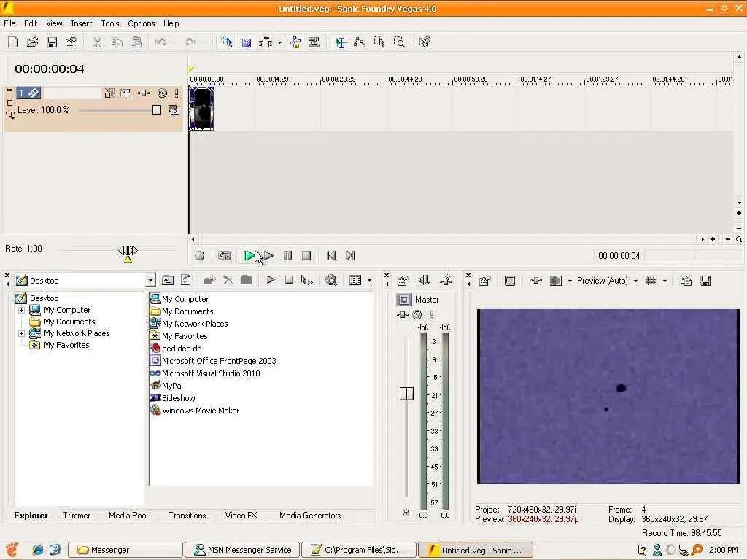Toggle Loop Playback button
Screen dimensions: 747x560
pos(225,256)
